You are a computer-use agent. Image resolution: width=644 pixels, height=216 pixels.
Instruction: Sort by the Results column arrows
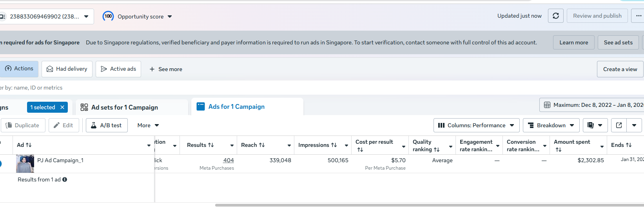coord(211,145)
